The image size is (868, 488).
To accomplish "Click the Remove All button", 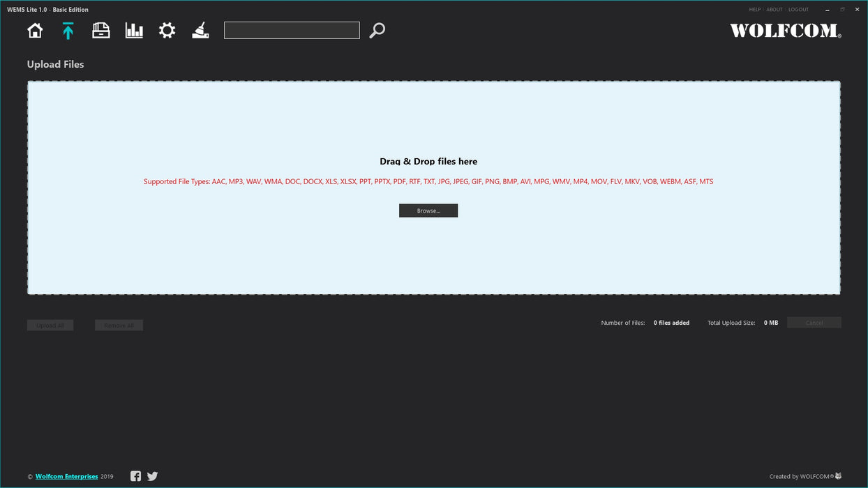I will point(119,326).
